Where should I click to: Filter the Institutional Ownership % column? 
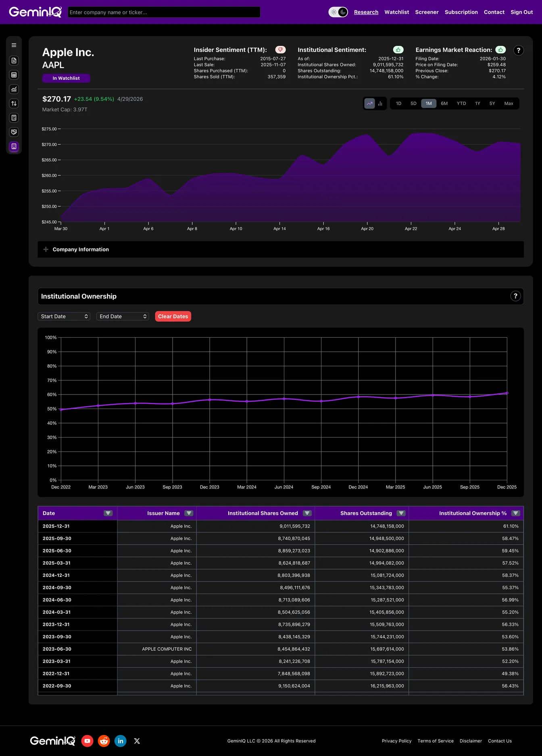point(516,513)
